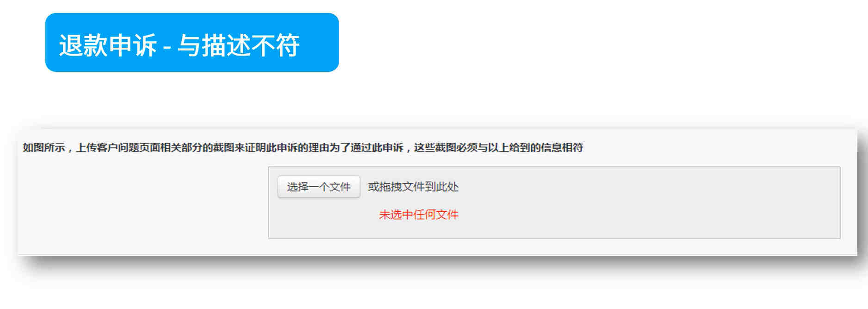Click the 这些截图必须与以上给到的信息相符 sentence
The image size is (868, 309).
(498, 148)
